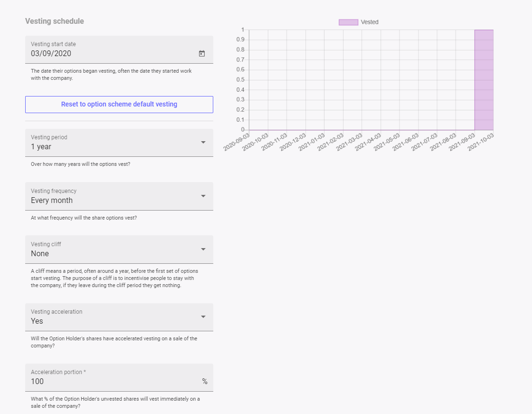Click the 2021-10-03 x-axis date label
Viewport: 532px width, 414px height.
(x=481, y=142)
